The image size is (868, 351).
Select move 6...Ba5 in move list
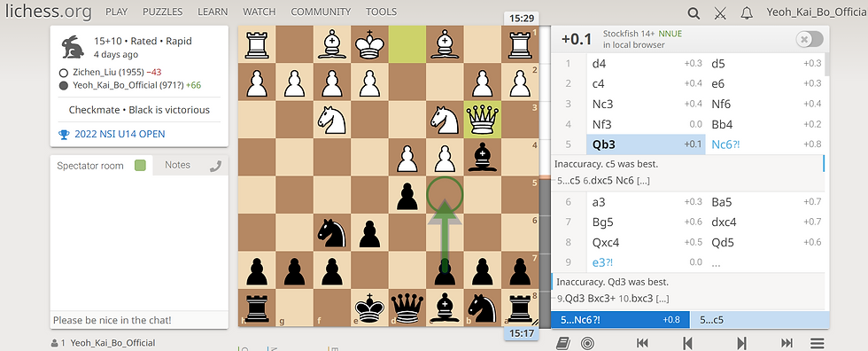point(765,202)
